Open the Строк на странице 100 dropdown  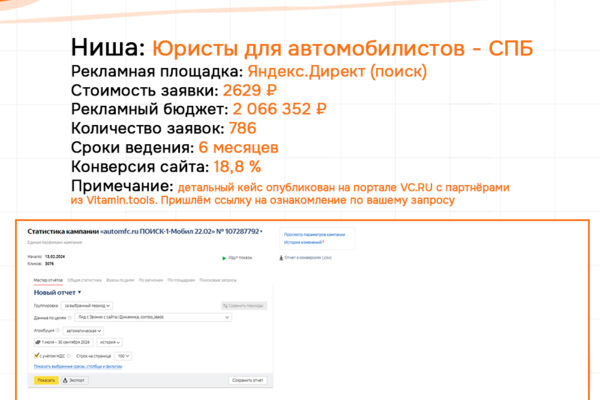pyautogui.click(x=123, y=356)
